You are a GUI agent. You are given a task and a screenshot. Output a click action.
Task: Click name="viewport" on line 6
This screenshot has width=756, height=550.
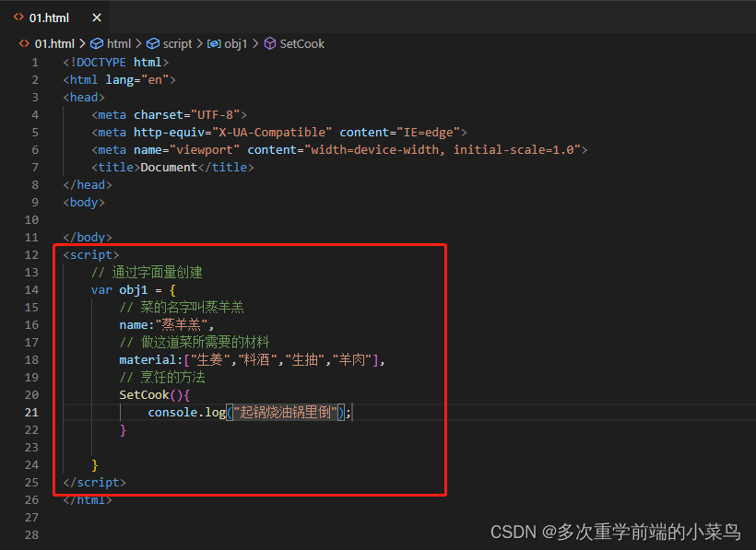coord(186,150)
